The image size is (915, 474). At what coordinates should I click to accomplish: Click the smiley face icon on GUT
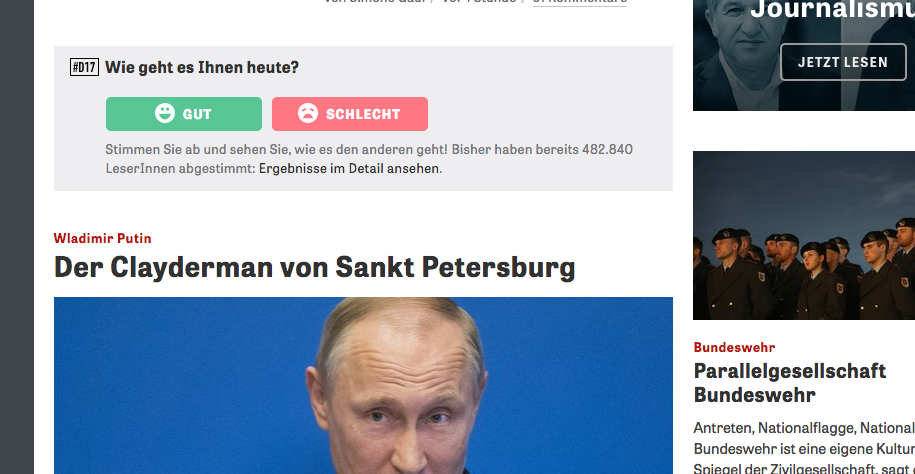coord(165,113)
